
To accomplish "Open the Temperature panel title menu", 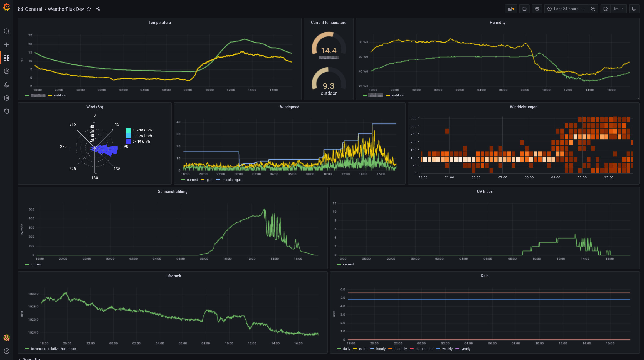I will click(x=159, y=23).
